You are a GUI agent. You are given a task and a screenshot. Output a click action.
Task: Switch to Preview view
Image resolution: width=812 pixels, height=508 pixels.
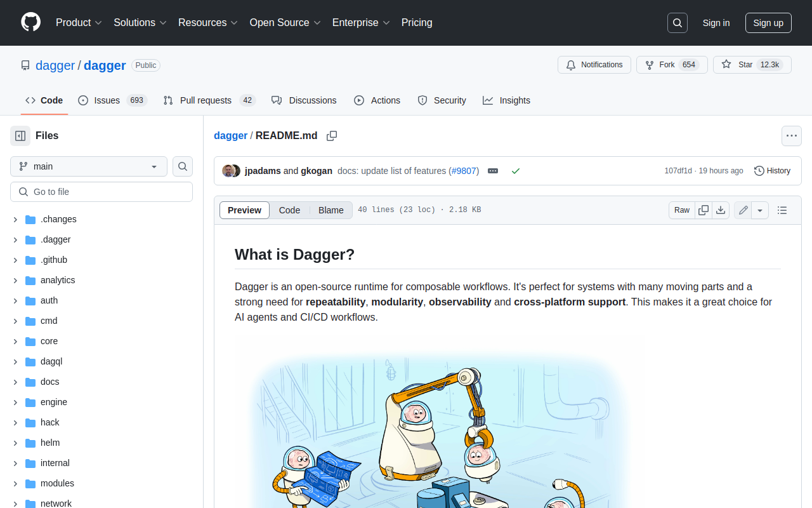click(244, 210)
